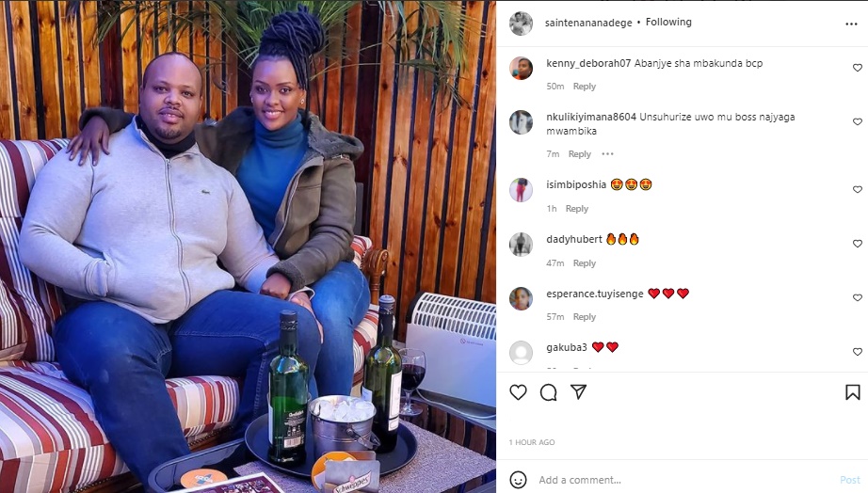Open more options menu at top right
The image size is (868, 493).
point(851,24)
